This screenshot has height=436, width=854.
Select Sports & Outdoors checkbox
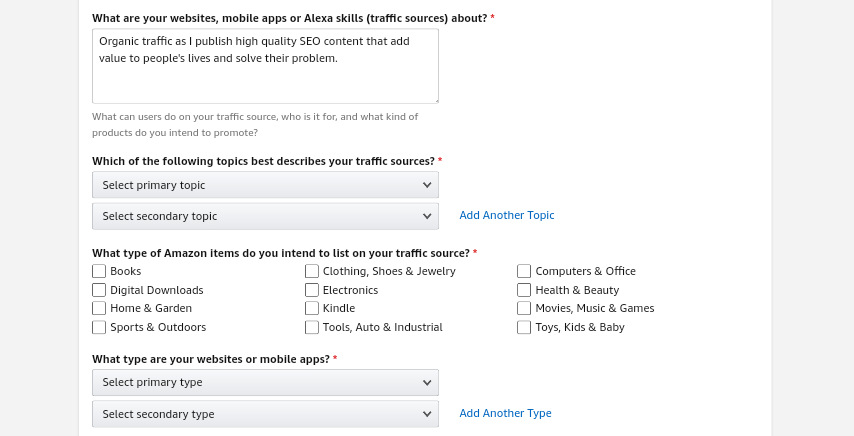[x=99, y=327]
